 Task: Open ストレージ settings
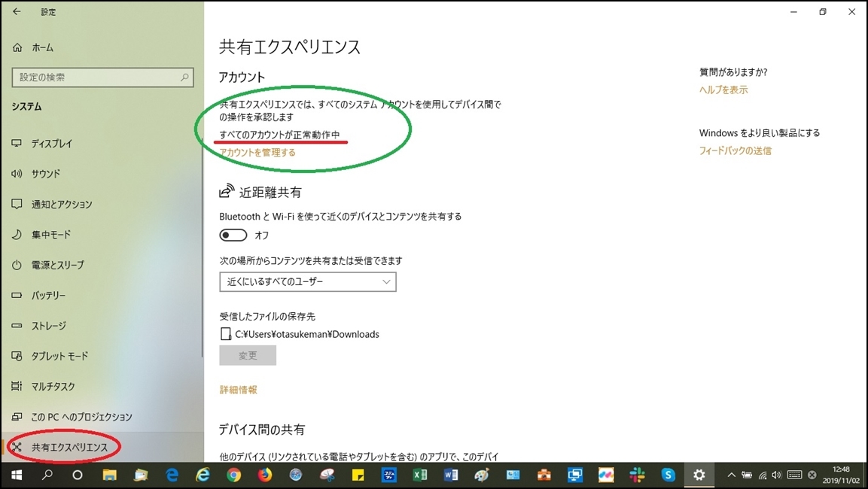(38, 326)
